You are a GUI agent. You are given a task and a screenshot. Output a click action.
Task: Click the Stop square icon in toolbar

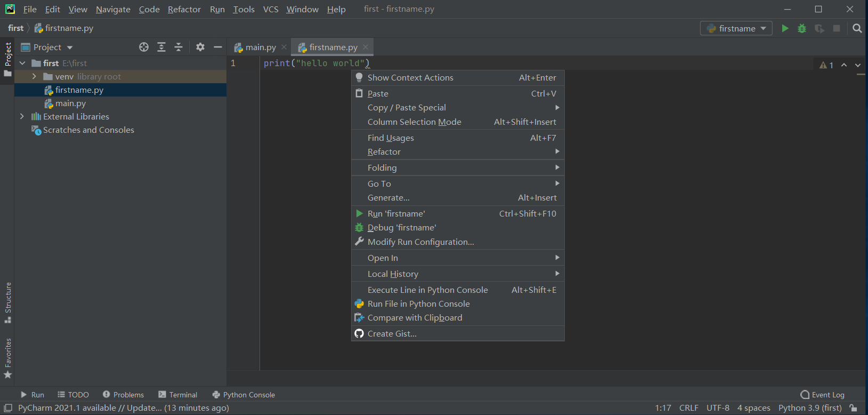[x=837, y=28]
